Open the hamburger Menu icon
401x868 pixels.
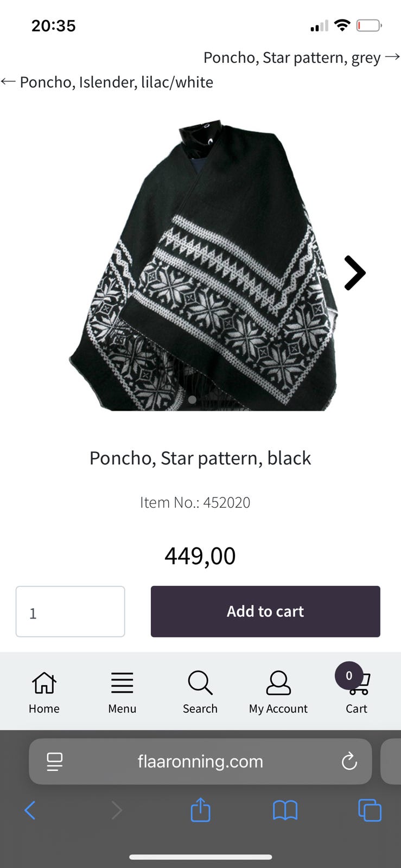tap(122, 683)
